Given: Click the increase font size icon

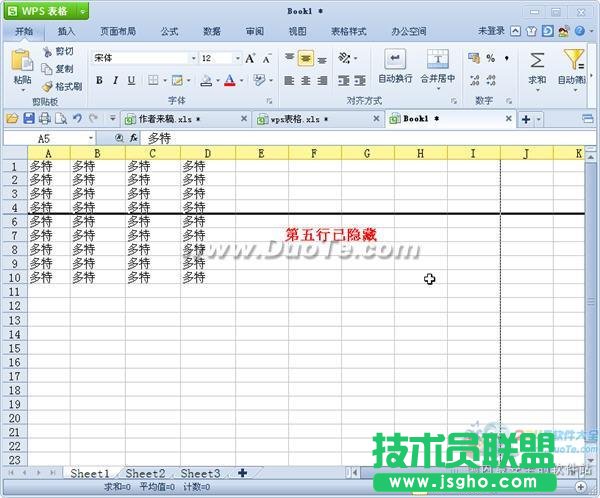Looking at the screenshot, I should pyautogui.click(x=250, y=59).
